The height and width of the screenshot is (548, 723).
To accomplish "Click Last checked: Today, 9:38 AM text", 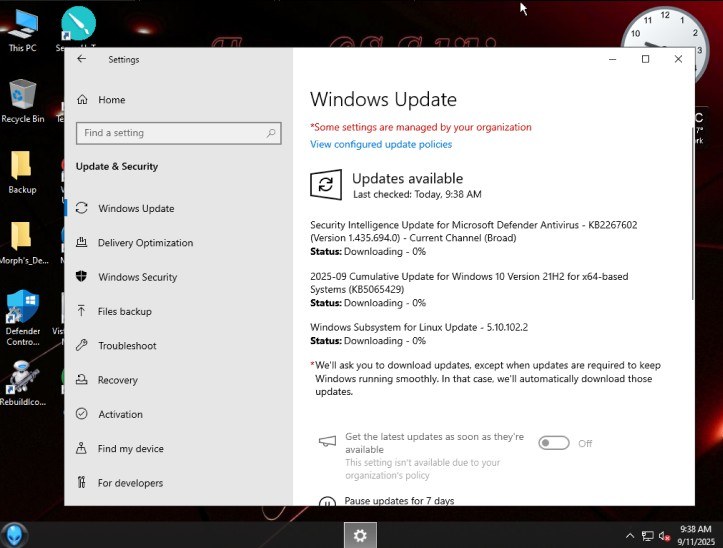I will pos(417,195).
